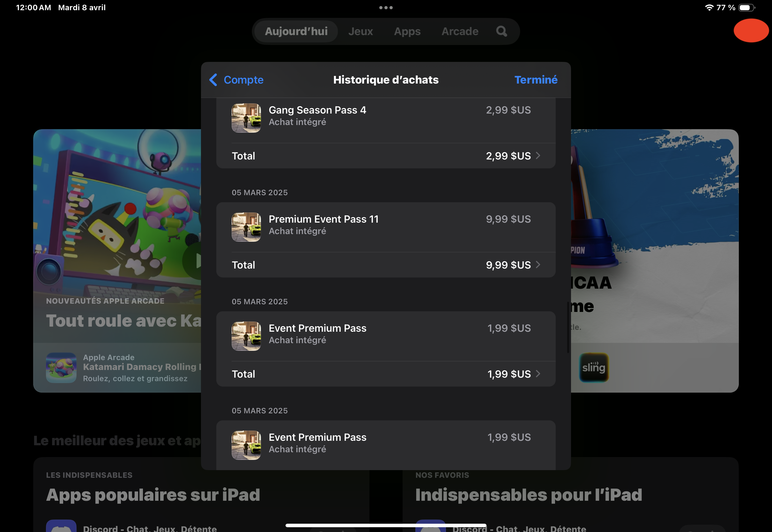Tap the red account profile circle
Screen dimensions: 772x532
click(x=751, y=31)
